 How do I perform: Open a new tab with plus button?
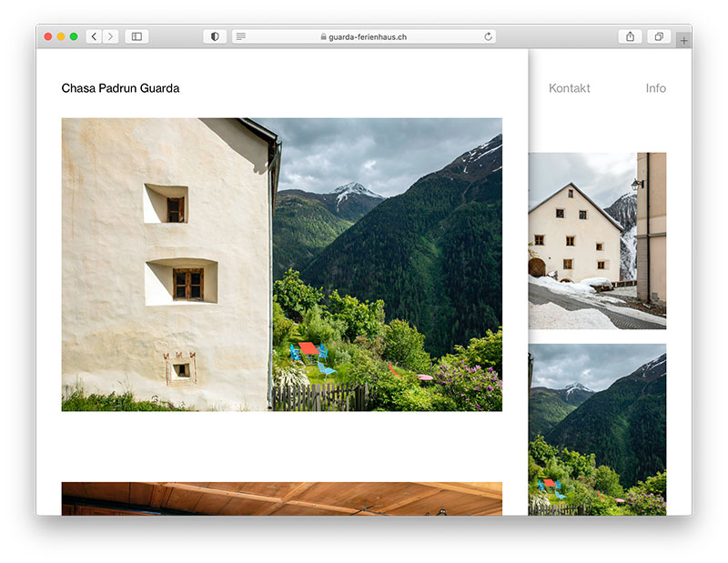[683, 40]
